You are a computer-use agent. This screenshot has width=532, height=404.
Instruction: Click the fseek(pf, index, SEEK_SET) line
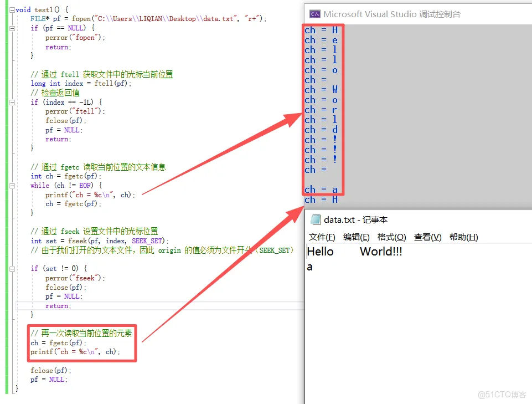tap(100, 241)
